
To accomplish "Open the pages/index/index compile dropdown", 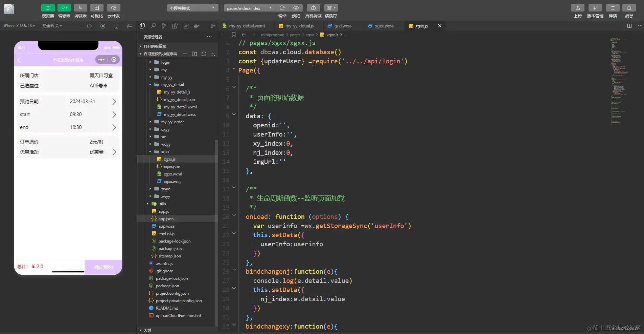I will coord(250,8).
